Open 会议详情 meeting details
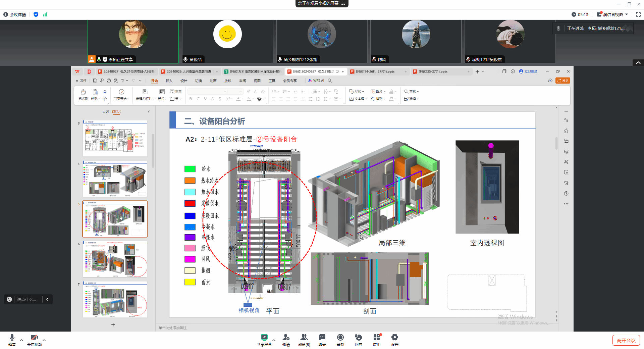The width and height of the screenshot is (644, 349). coord(15,14)
